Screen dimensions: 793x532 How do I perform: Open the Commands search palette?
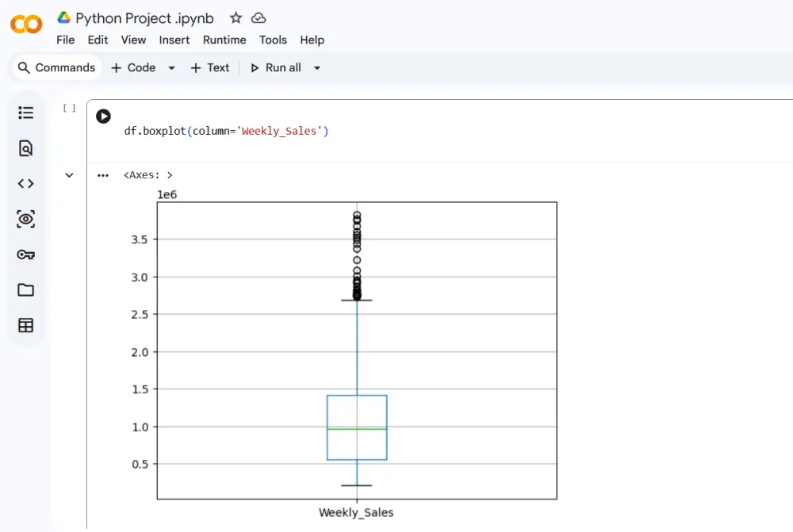coord(56,67)
